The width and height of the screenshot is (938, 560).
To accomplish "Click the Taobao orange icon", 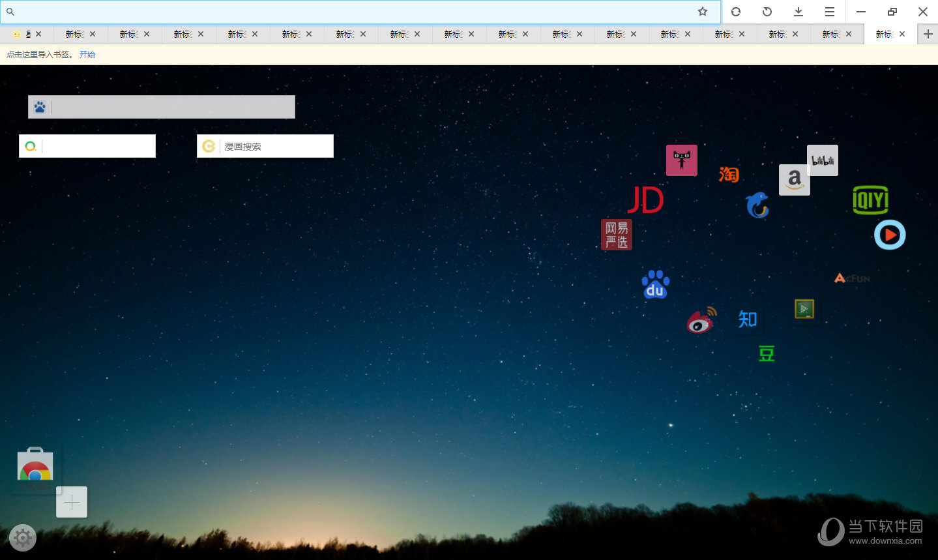I will tap(729, 174).
